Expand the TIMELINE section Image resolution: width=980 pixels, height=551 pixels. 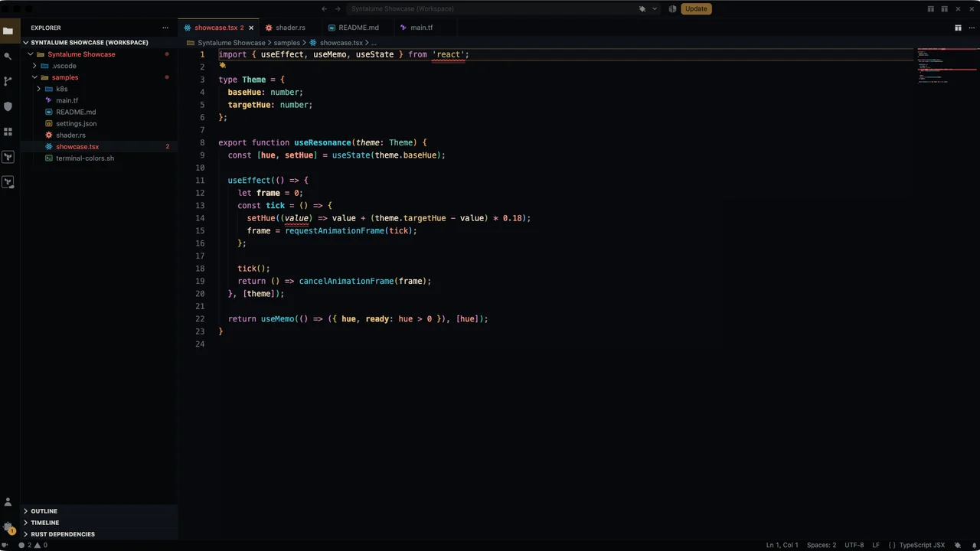tap(100, 523)
